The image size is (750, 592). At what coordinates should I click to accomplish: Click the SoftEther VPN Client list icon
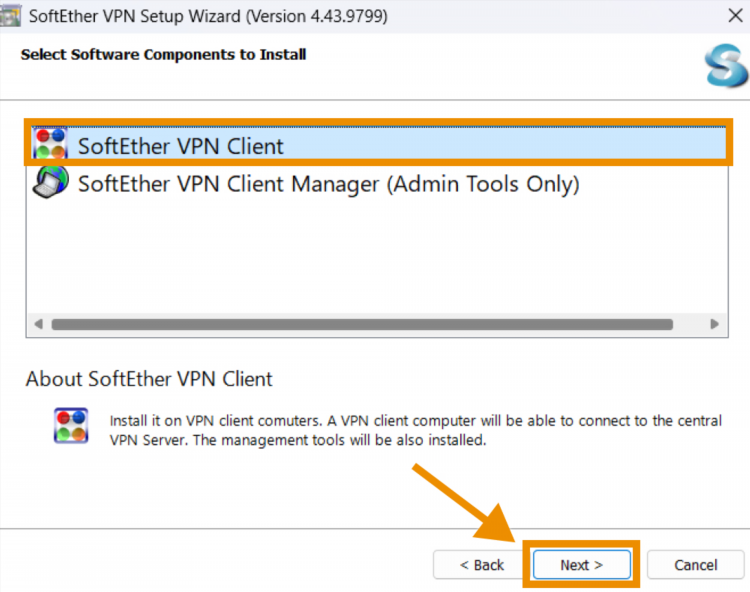(50, 143)
